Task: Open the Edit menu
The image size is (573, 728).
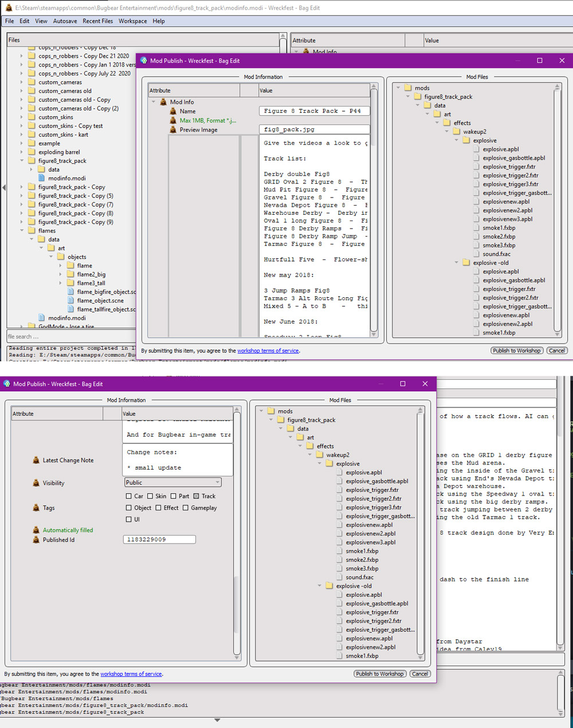Action: [x=24, y=21]
